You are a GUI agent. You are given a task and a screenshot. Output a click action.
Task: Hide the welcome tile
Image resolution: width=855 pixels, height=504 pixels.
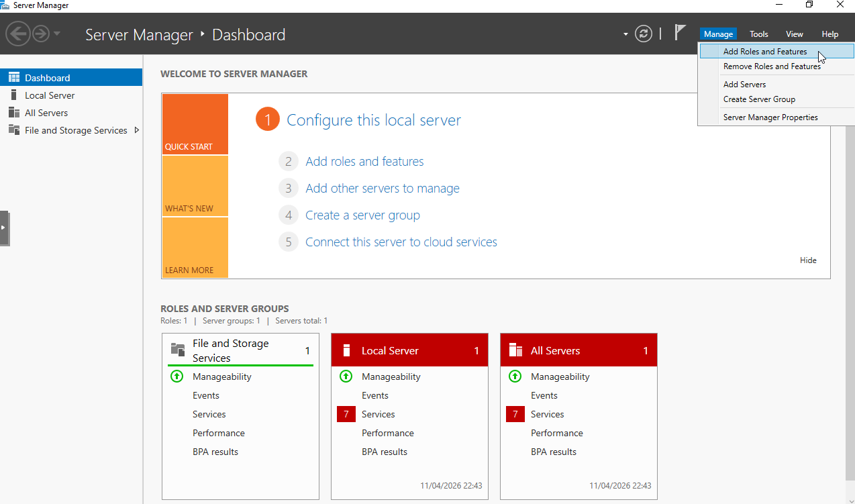(x=808, y=260)
